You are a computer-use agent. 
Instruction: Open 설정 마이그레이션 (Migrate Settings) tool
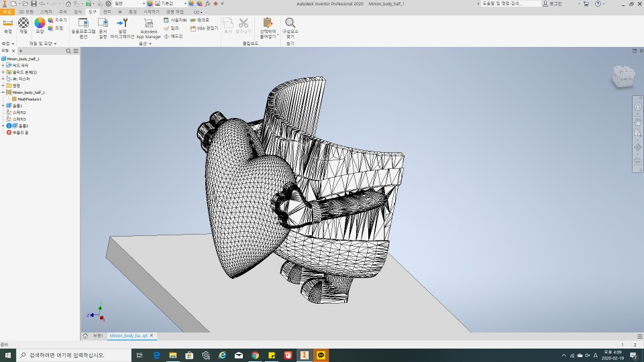click(x=122, y=28)
